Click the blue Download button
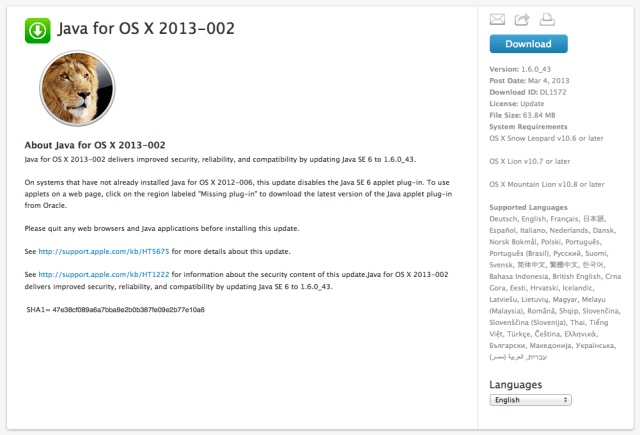Screen dimensions: 640x435 529,44
